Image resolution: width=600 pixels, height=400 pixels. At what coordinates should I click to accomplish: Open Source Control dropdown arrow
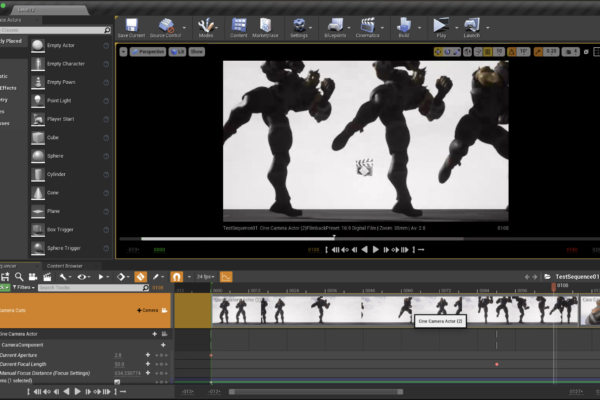[184, 28]
